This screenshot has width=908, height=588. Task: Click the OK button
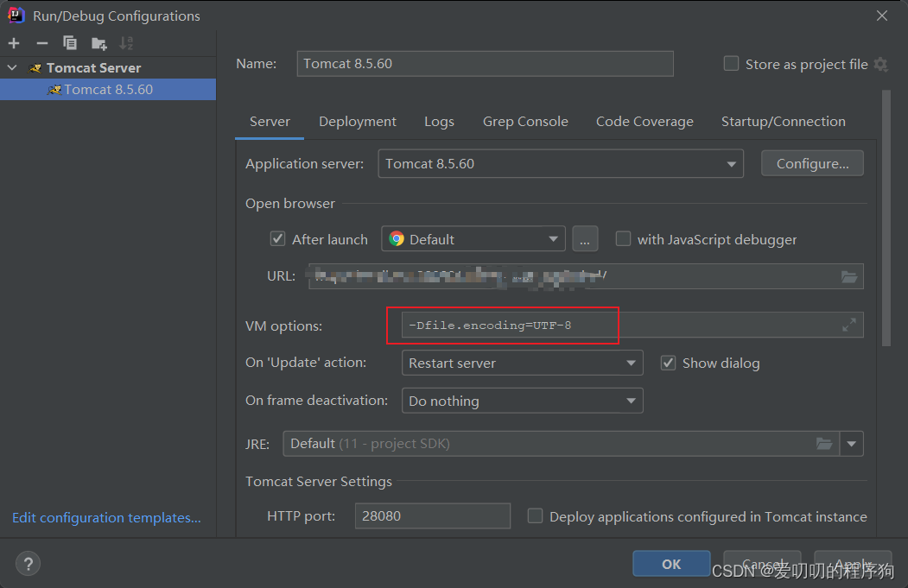[x=671, y=564]
